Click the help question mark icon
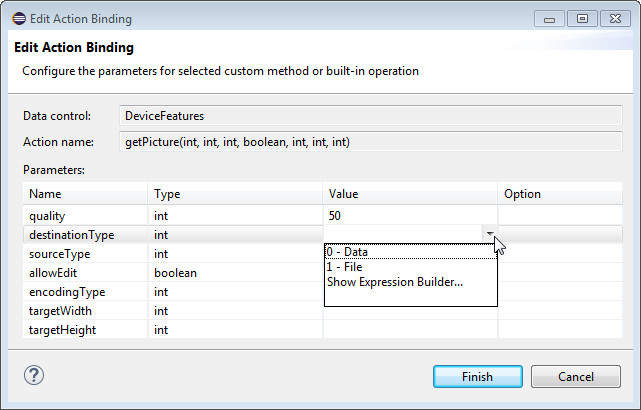This screenshot has height=410, width=641. [x=32, y=377]
